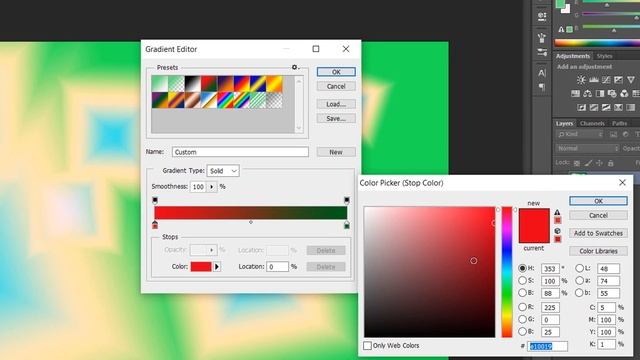Viewport: 640px width, 360px height.
Task: Enable the Only Web Colors checkbox
Action: 367,346
